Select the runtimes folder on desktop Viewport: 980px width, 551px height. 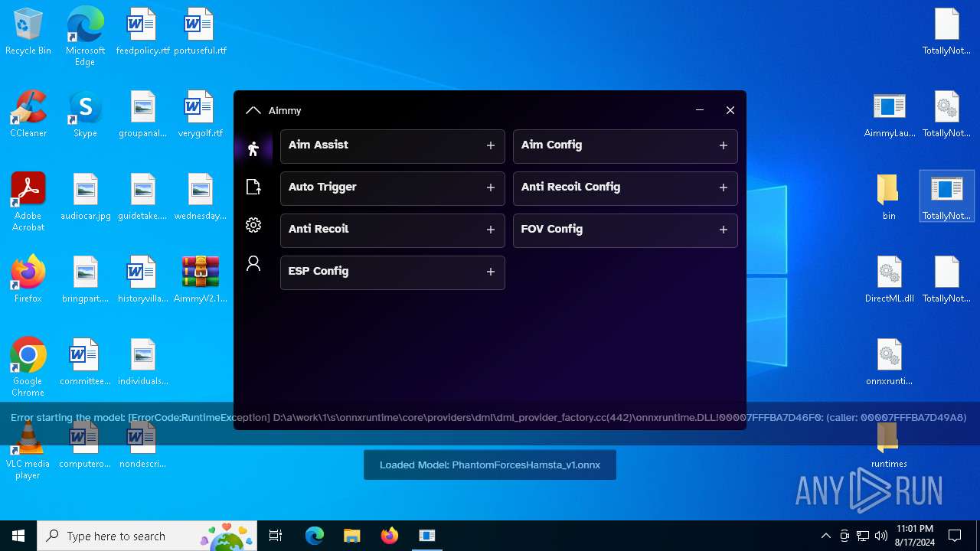click(889, 445)
